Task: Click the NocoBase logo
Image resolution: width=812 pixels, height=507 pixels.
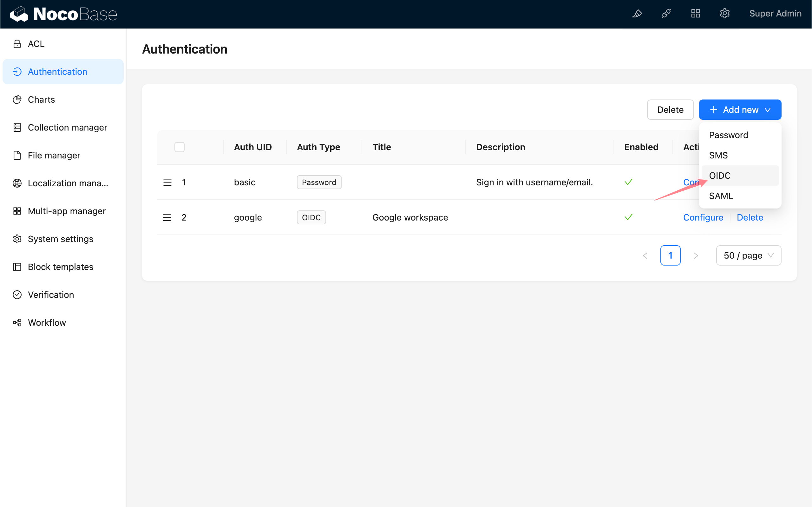Action: 64,14
